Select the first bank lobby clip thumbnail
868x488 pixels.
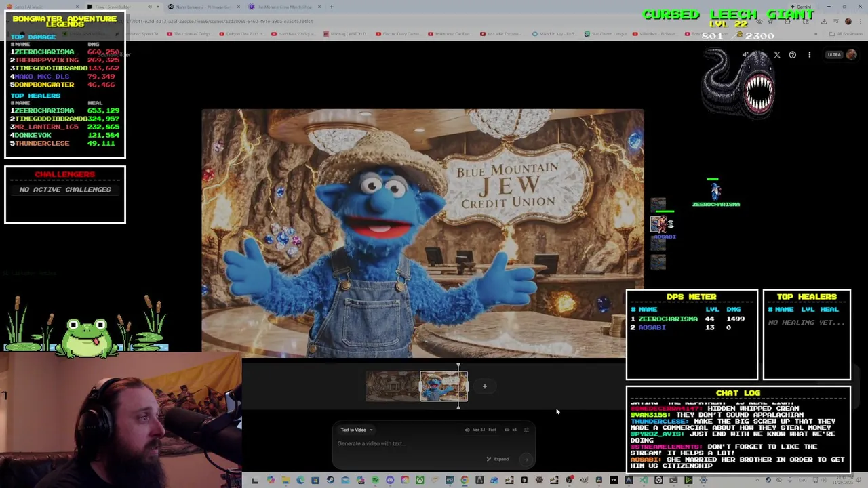tap(393, 386)
